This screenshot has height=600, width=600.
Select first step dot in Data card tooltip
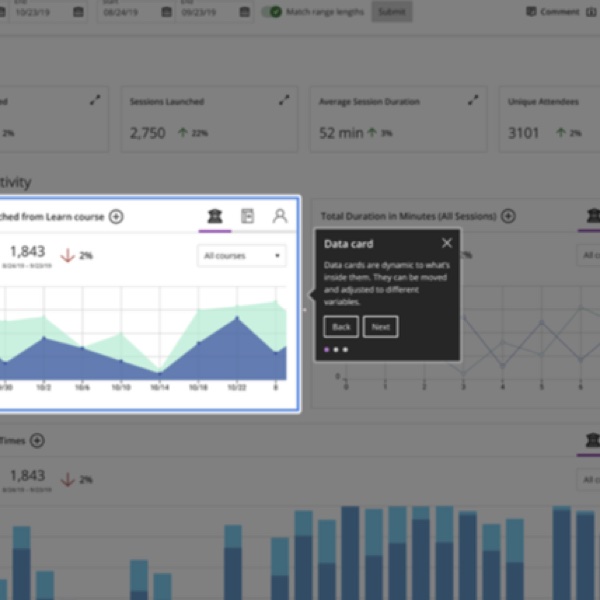[x=326, y=349]
